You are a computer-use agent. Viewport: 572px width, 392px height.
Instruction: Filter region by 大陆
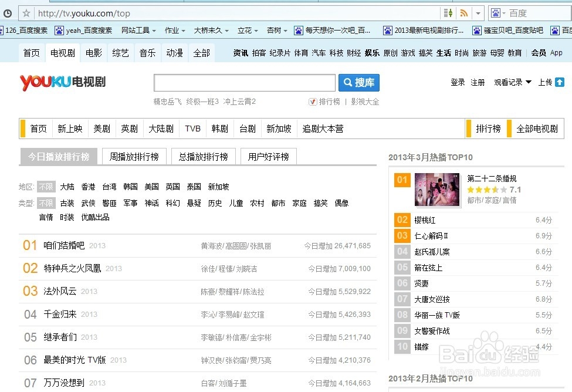point(67,187)
